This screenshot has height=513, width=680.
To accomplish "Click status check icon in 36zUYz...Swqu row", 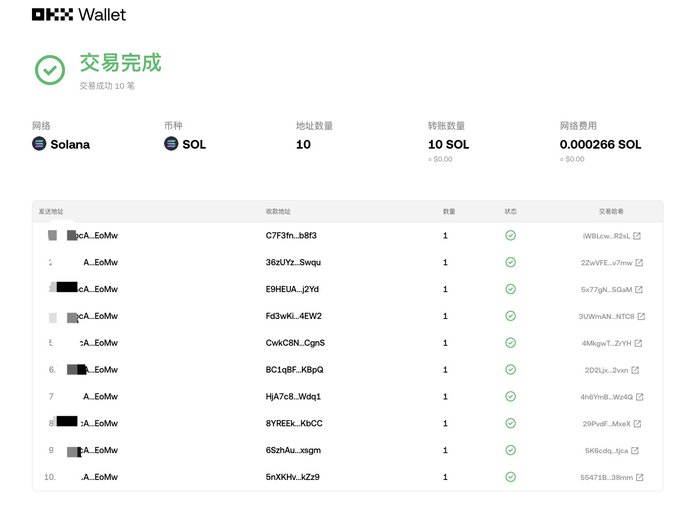I will click(510, 262).
